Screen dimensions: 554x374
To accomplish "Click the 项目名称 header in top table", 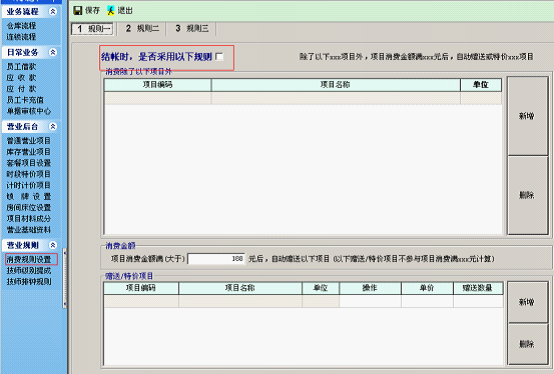I will click(x=336, y=85).
